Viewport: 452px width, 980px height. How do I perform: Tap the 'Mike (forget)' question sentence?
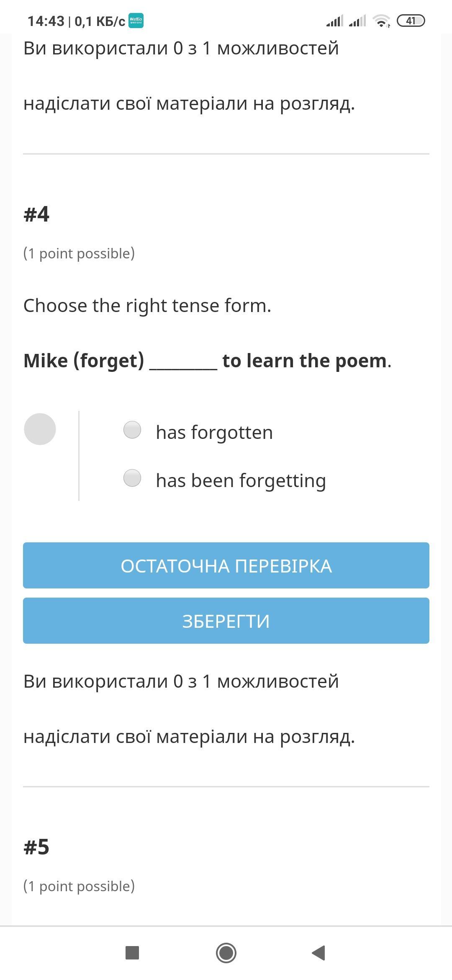207,361
